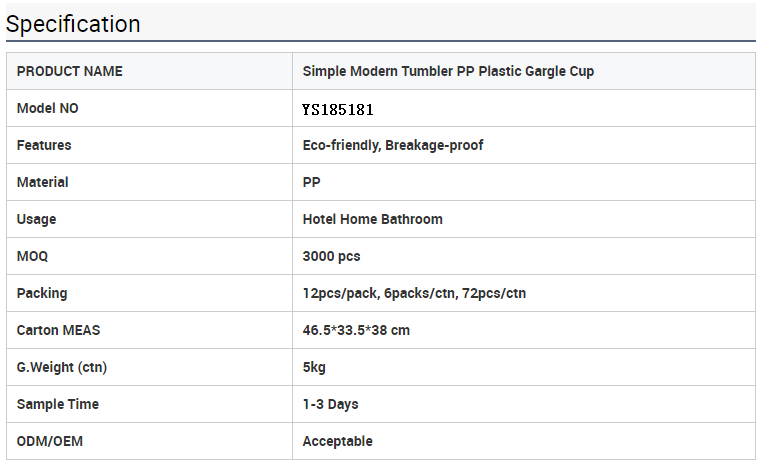Select Hotel Home Bathroom value
The image size is (766, 467).
[372, 219]
